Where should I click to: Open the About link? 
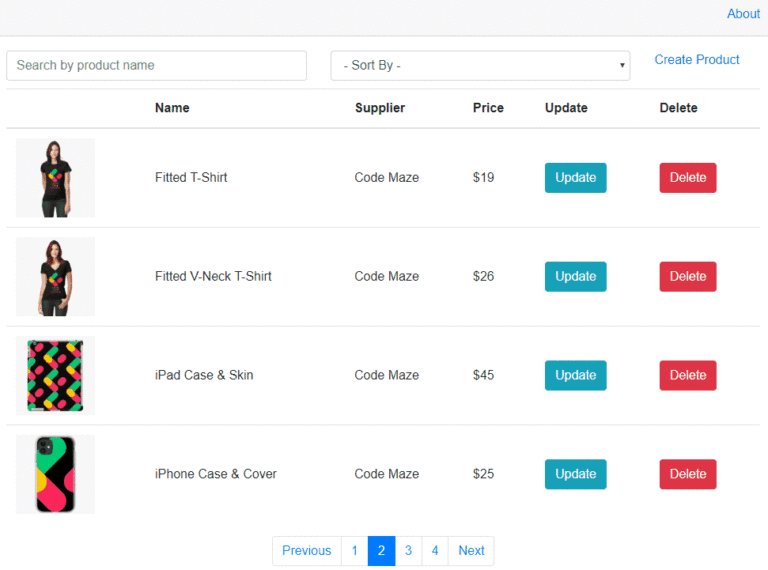(x=743, y=14)
